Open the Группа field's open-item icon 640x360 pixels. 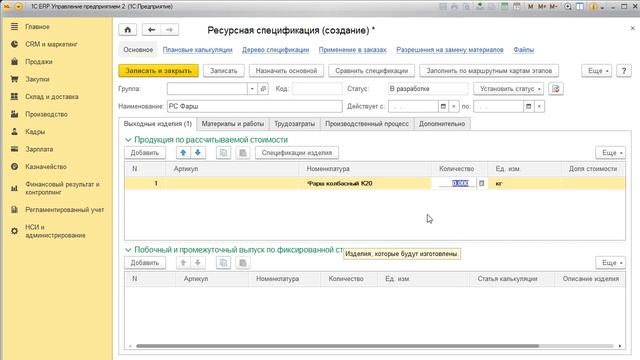point(263,89)
